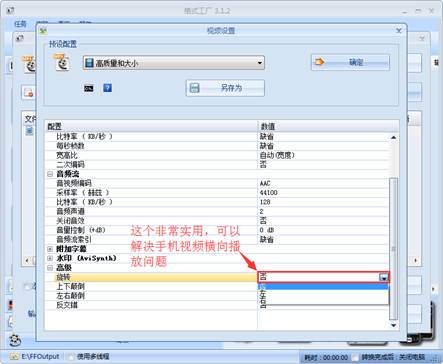Open the command-line console icon
This screenshot has width=443, height=364.
tap(88, 88)
